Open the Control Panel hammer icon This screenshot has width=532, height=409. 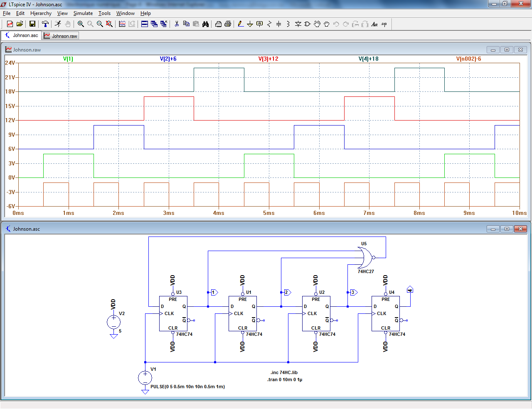[45, 24]
